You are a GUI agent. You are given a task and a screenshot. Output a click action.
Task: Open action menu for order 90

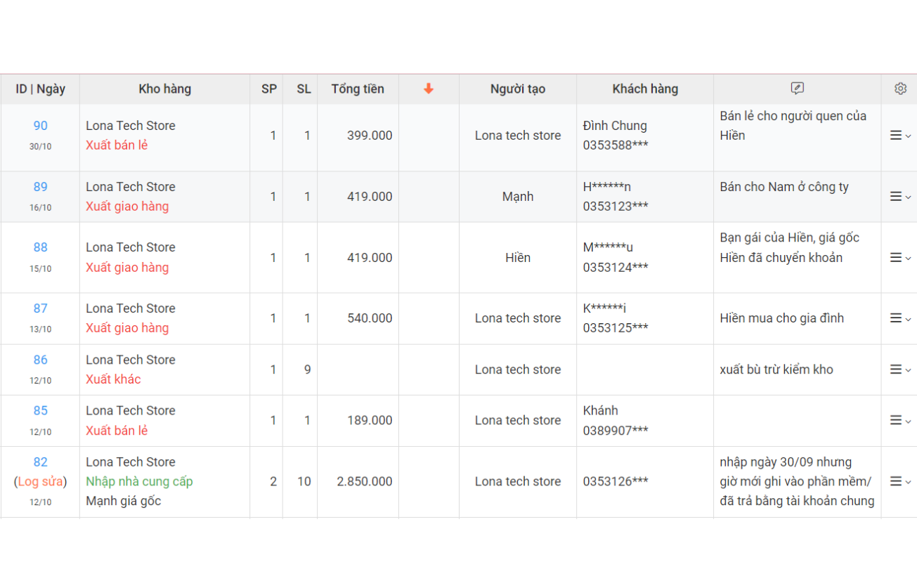pyautogui.click(x=899, y=136)
